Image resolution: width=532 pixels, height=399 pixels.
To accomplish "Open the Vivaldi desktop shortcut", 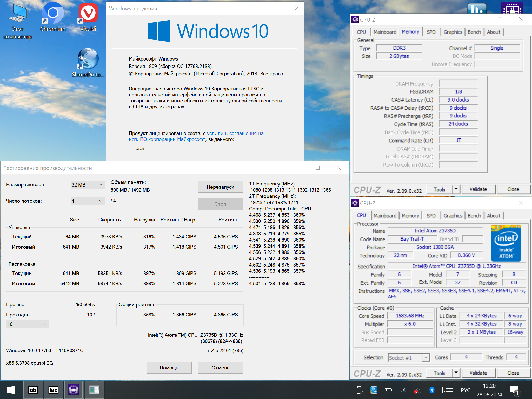I will coord(88,18).
